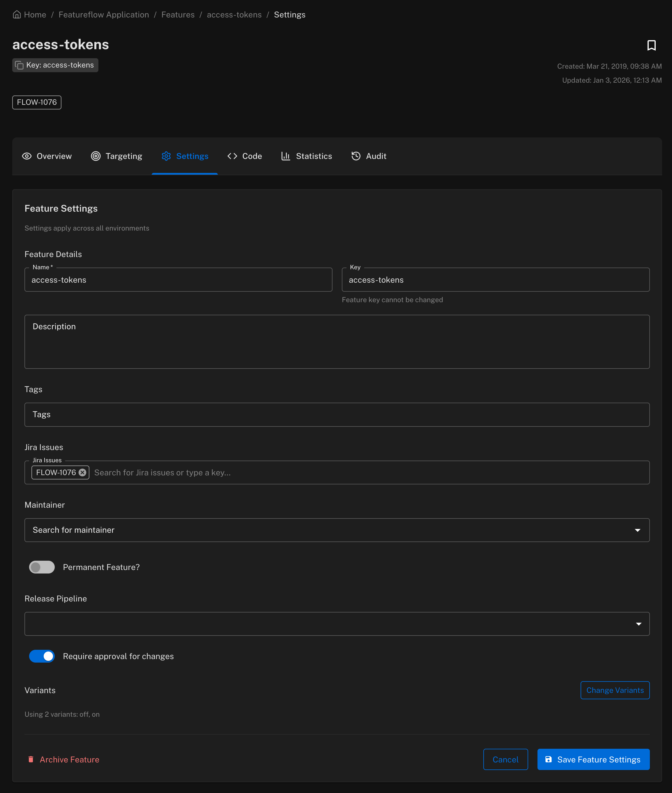Click the Key input field
The image size is (672, 793).
click(x=495, y=279)
